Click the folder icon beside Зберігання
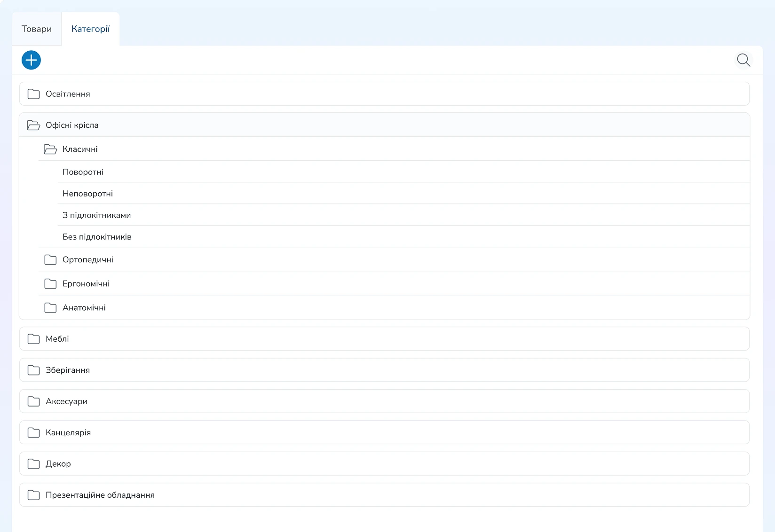 pos(33,370)
